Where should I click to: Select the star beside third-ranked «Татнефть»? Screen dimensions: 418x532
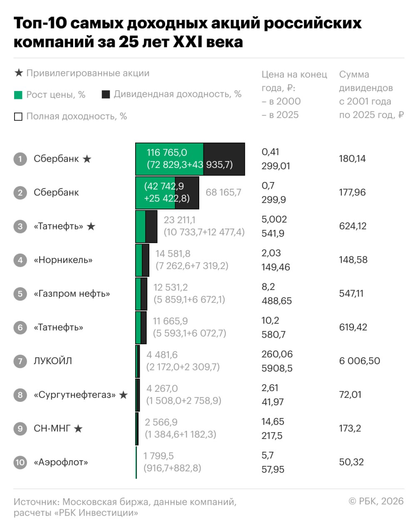[91, 227]
